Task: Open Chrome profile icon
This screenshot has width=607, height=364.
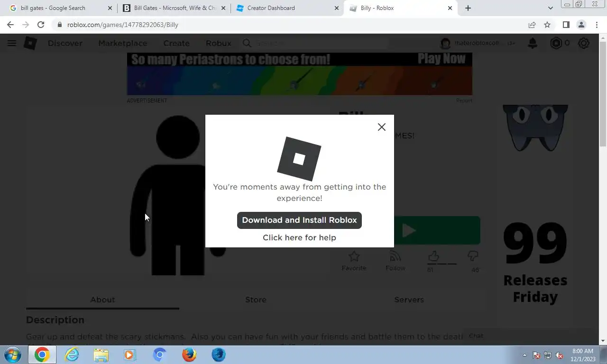Action: (581, 25)
